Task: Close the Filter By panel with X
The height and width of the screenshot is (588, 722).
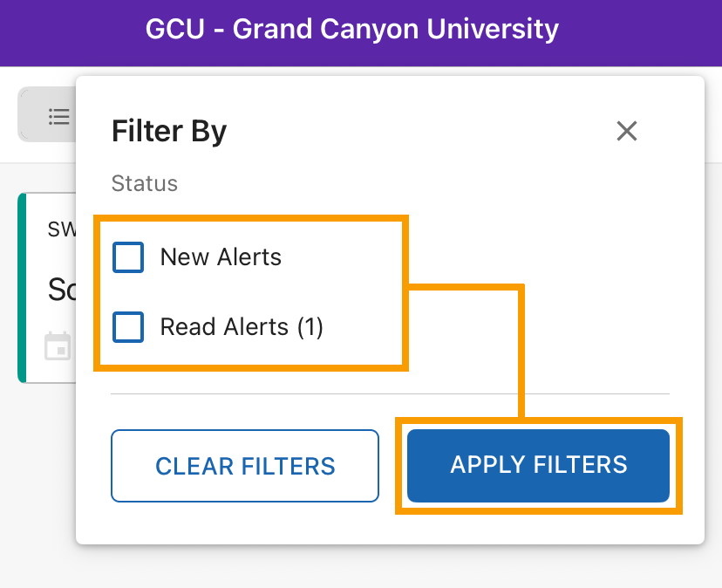Action: pyautogui.click(x=627, y=131)
